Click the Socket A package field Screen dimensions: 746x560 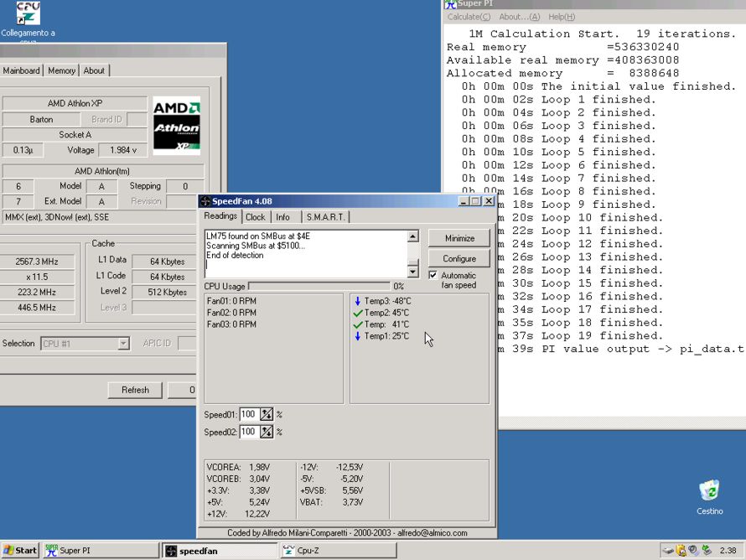pyautogui.click(x=75, y=135)
